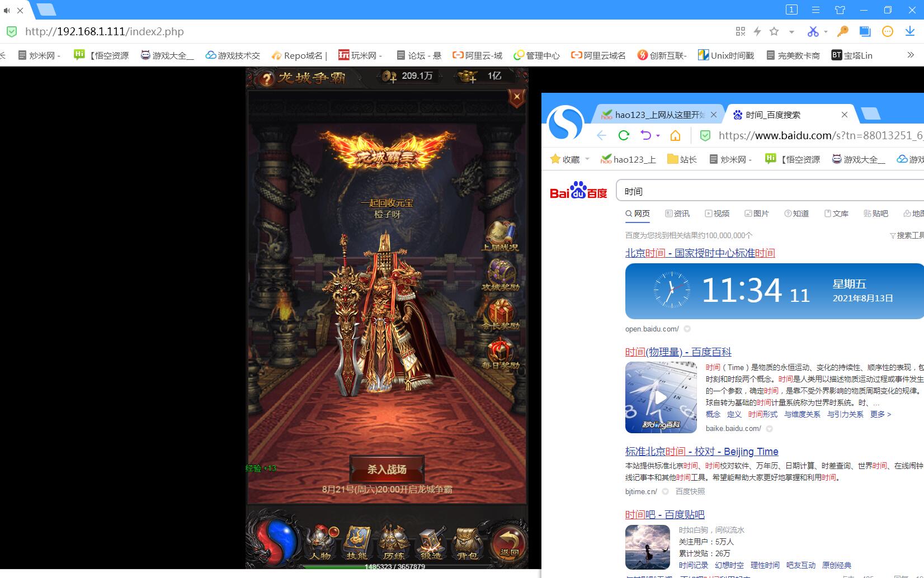The width and height of the screenshot is (924, 578).
Task: Expand the dropdown arrow beside the star icon
Action: [x=791, y=32]
